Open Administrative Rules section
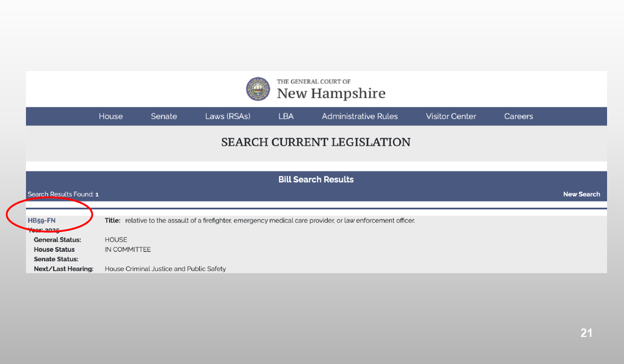This screenshot has width=624, height=364. 360,116
